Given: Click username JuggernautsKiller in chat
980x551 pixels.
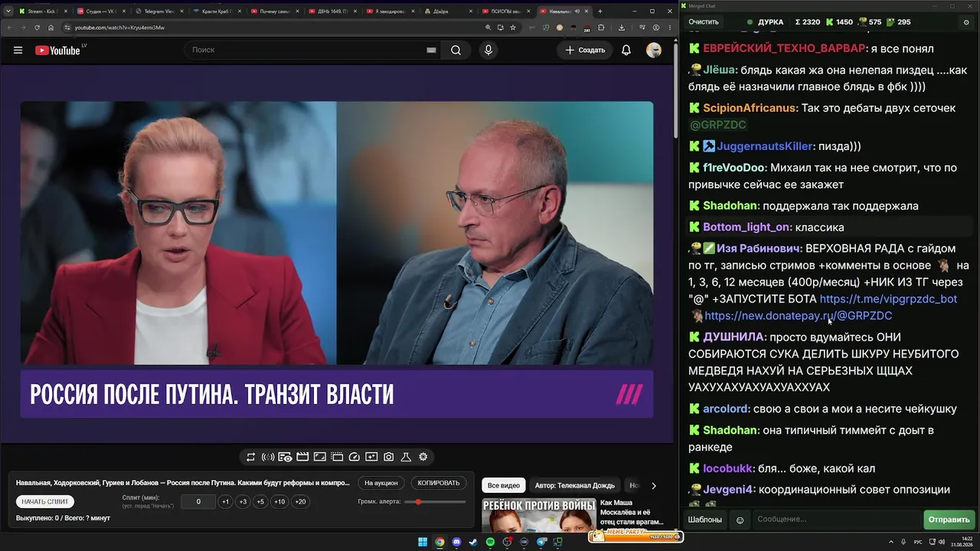Looking at the screenshot, I should (766, 145).
